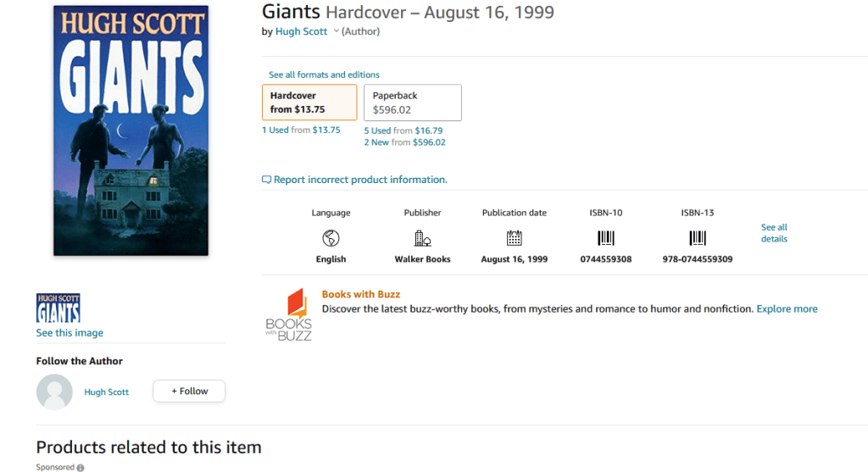Click the Language globe icon
Image resolution: width=868 pixels, height=472 pixels.
tap(331, 237)
